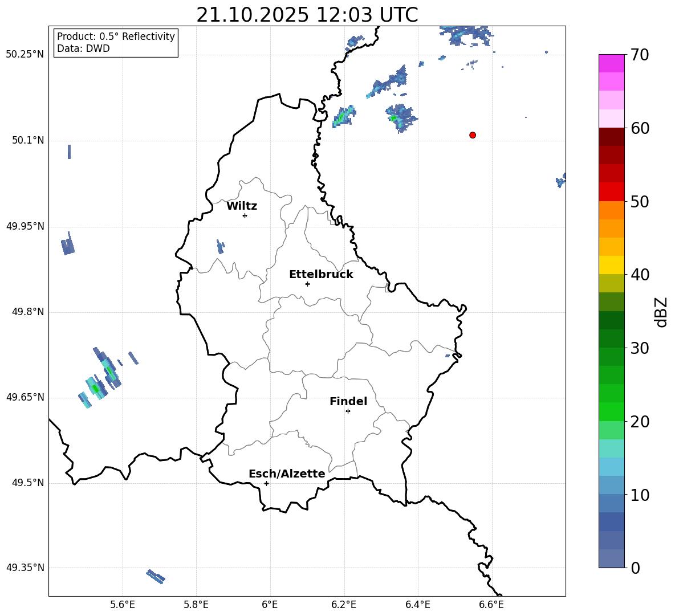Image resolution: width=675 pixels, height=616 pixels.
Task: Click the colorbar tick label '0'
Action: coord(636,568)
